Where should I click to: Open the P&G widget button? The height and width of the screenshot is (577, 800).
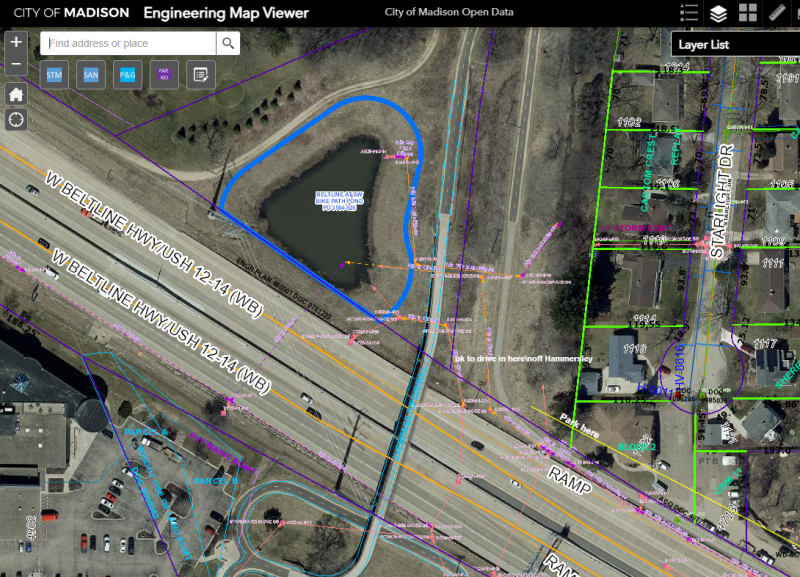pos(127,75)
